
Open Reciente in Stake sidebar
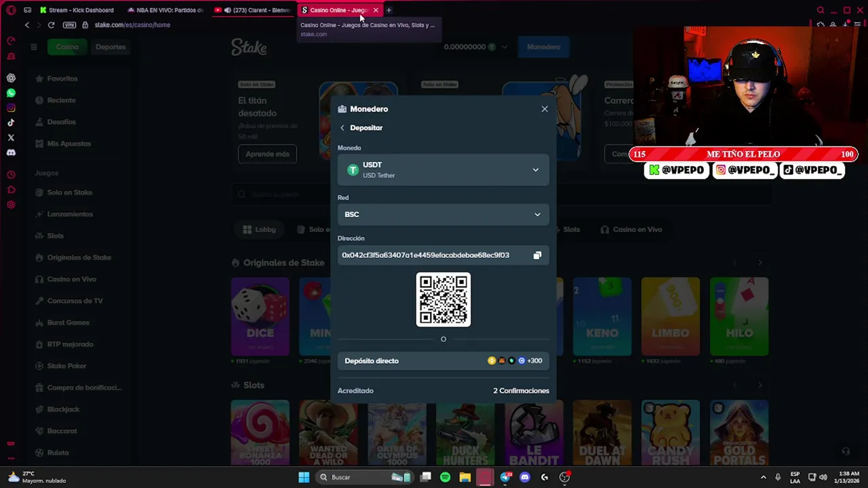[61, 100]
